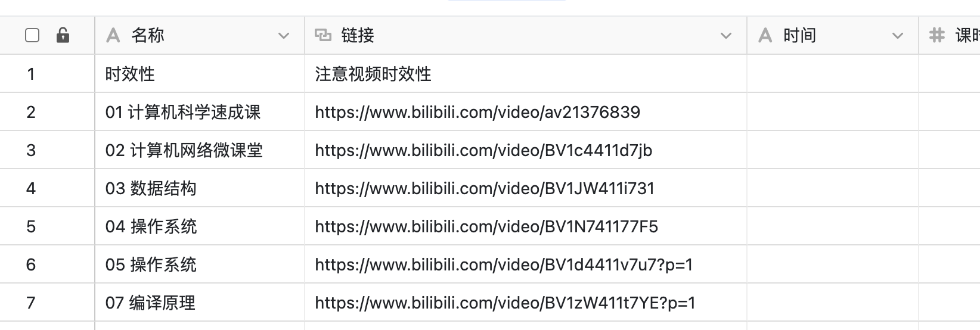This screenshot has height=330, width=980.
Task: Toggle the select-all rows checkbox
Action: coord(32,36)
